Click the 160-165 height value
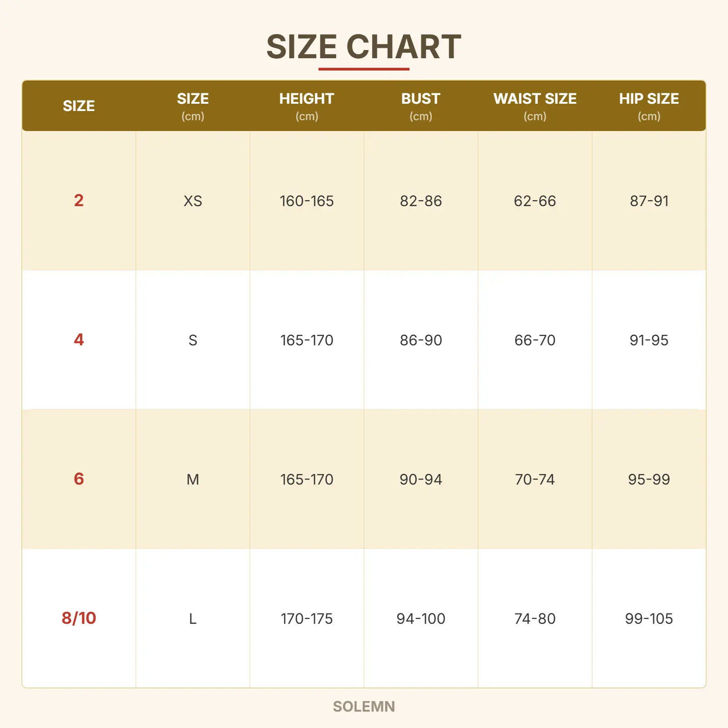This screenshot has height=728, width=728. 307,201
